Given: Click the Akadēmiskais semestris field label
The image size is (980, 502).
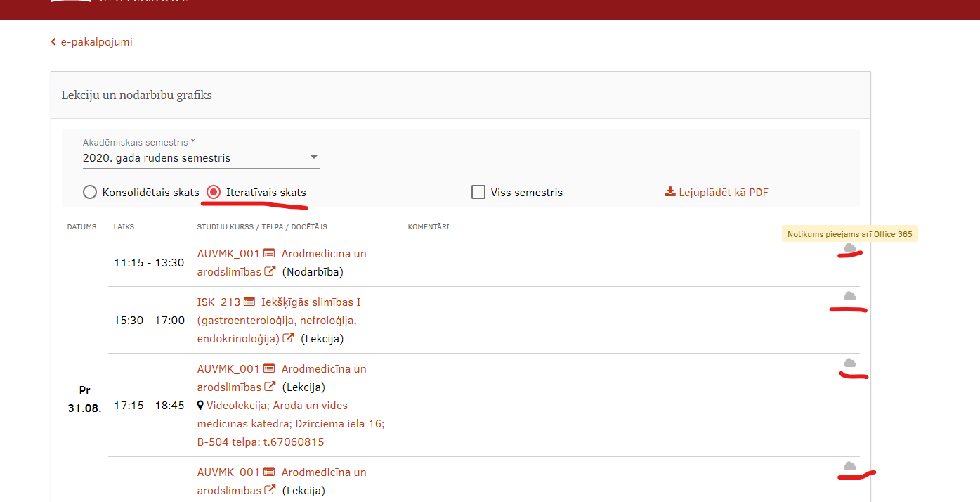Looking at the screenshot, I should [x=139, y=142].
